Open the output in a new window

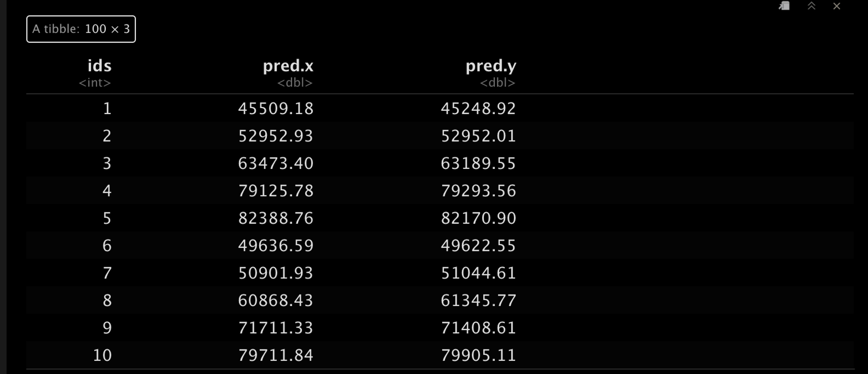[784, 6]
